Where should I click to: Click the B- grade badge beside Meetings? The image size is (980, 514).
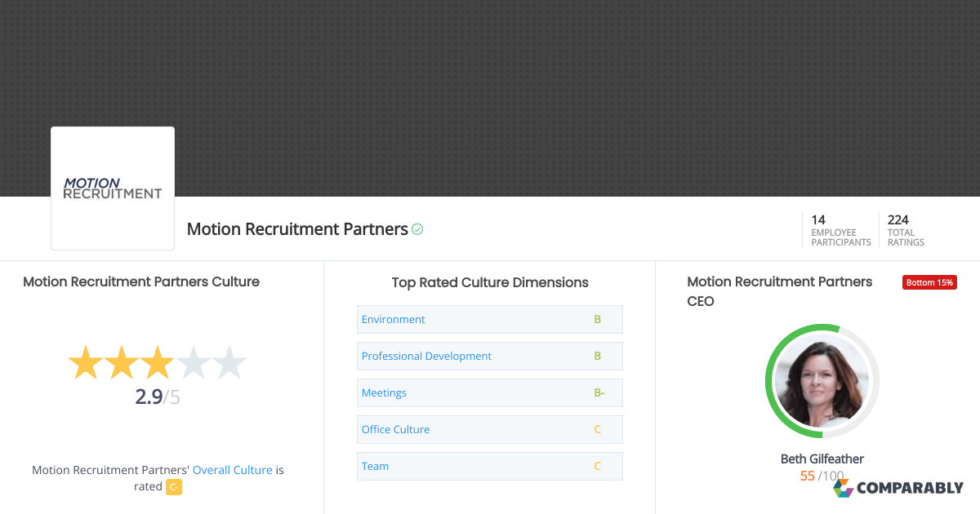(599, 392)
